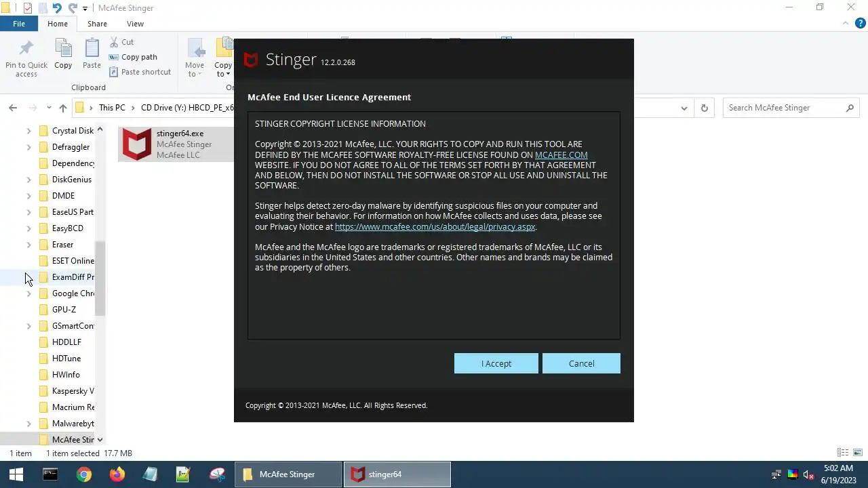868x488 pixels.
Task: Go back in Explorer navigation
Action: coord(13,108)
